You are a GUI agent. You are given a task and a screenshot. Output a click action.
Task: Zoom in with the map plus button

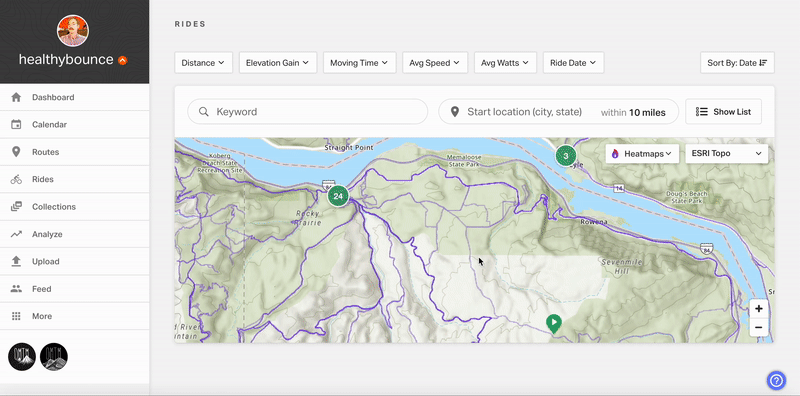click(759, 309)
